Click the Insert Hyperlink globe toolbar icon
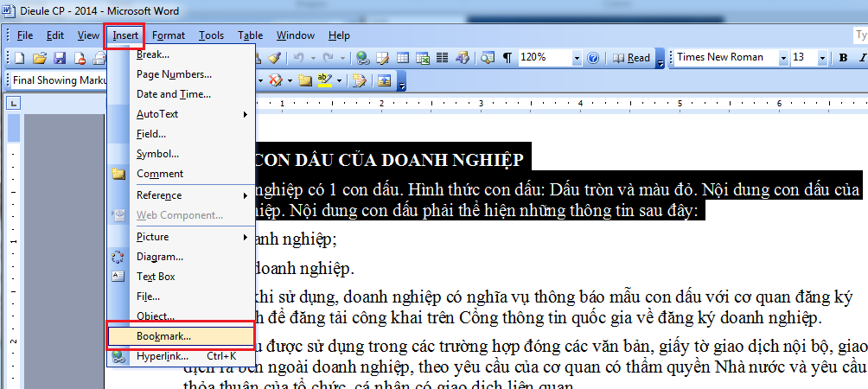This screenshot has height=389, width=868. 362,58
